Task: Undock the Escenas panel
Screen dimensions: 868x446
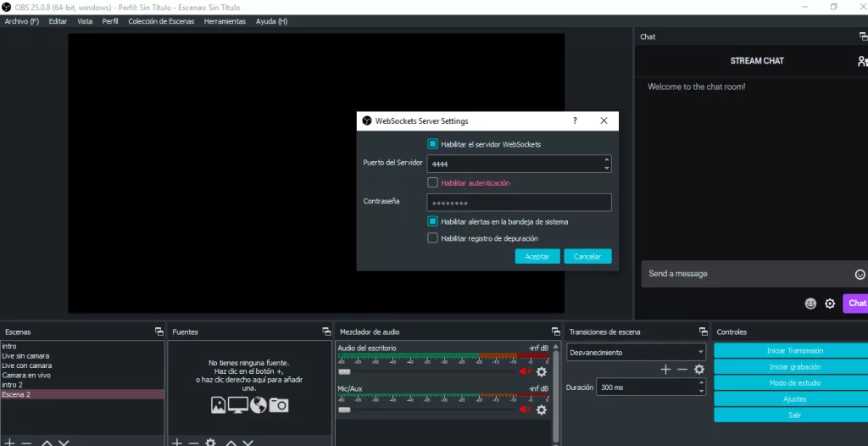Action: click(159, 332)
